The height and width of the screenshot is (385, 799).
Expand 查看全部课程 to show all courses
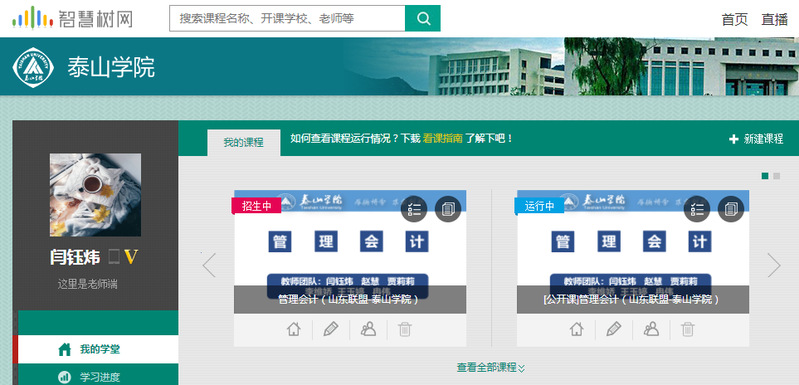491,367
